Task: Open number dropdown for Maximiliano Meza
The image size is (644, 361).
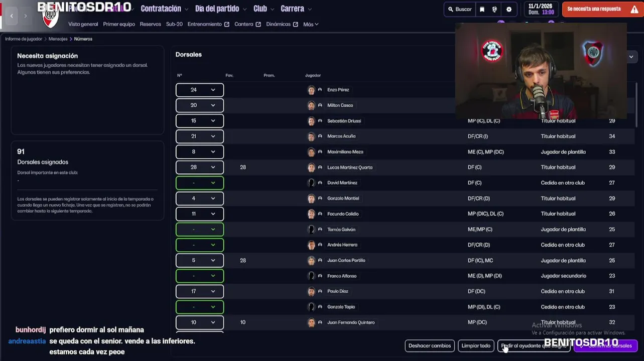Action: point(199,152)
